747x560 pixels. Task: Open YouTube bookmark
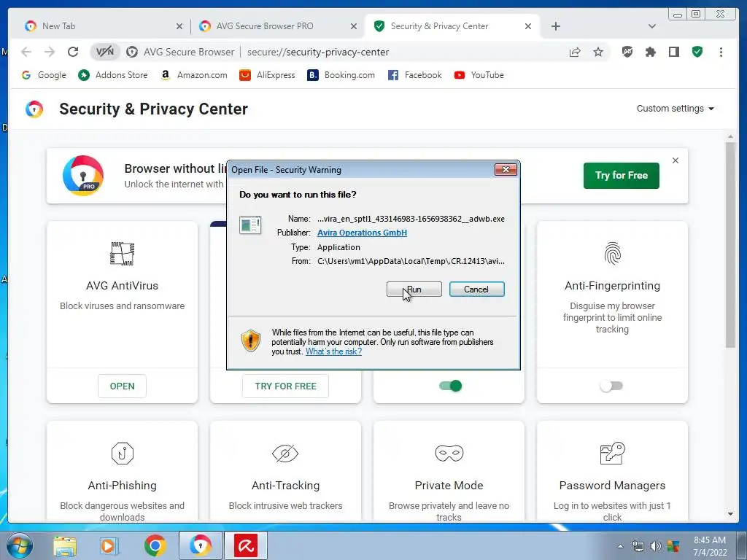479,75
